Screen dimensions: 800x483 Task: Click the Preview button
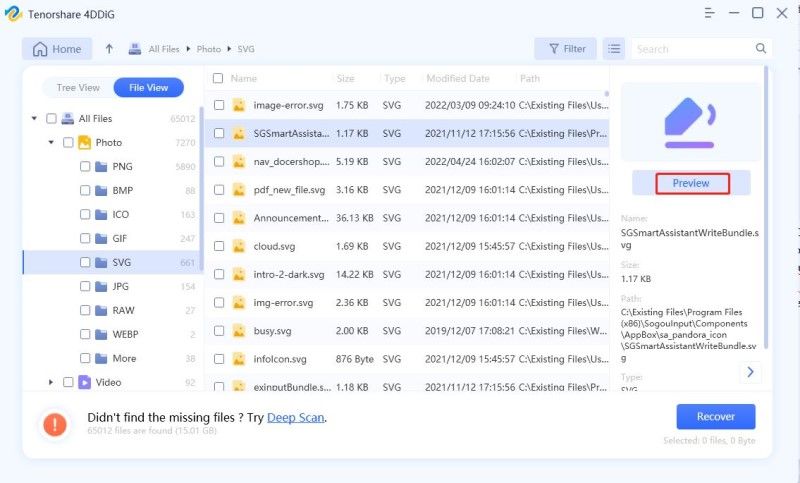tap(691, 183)
